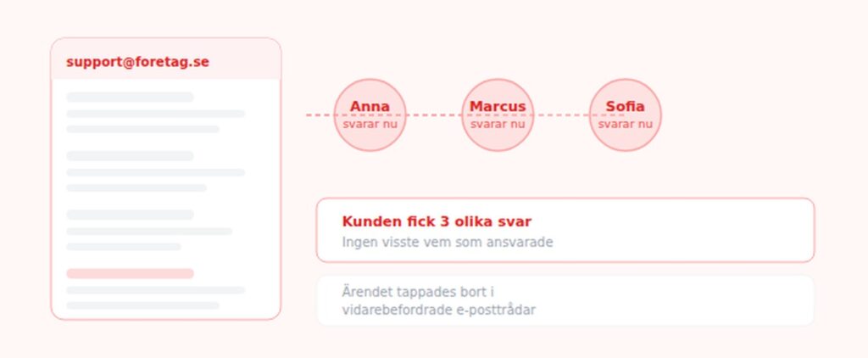Viewport: 868px width, 358px height.
Task: Open the second placeholder email in inbox
Action: [155, 172]
